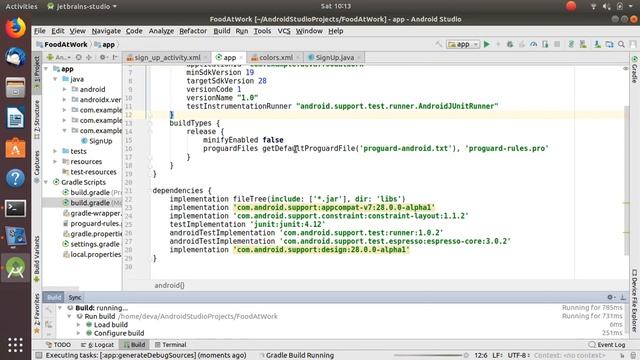Click the collapse all icon in Project panel
Viewport: 640px width, 360px height.
(89, 58)
